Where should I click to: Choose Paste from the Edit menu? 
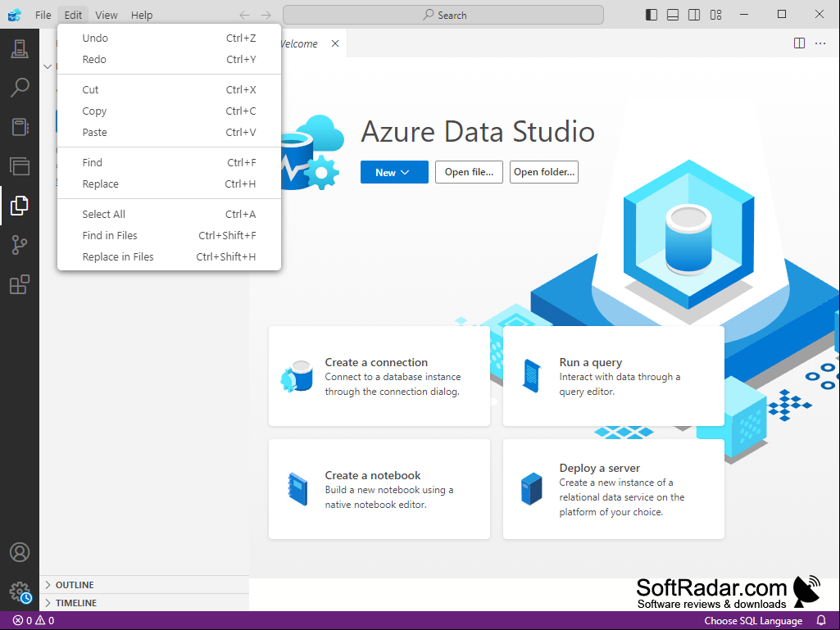point(169,133)
